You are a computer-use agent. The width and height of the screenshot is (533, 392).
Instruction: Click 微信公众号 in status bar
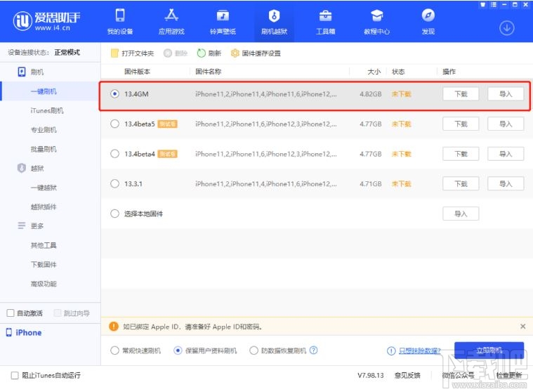coord(458,375)
